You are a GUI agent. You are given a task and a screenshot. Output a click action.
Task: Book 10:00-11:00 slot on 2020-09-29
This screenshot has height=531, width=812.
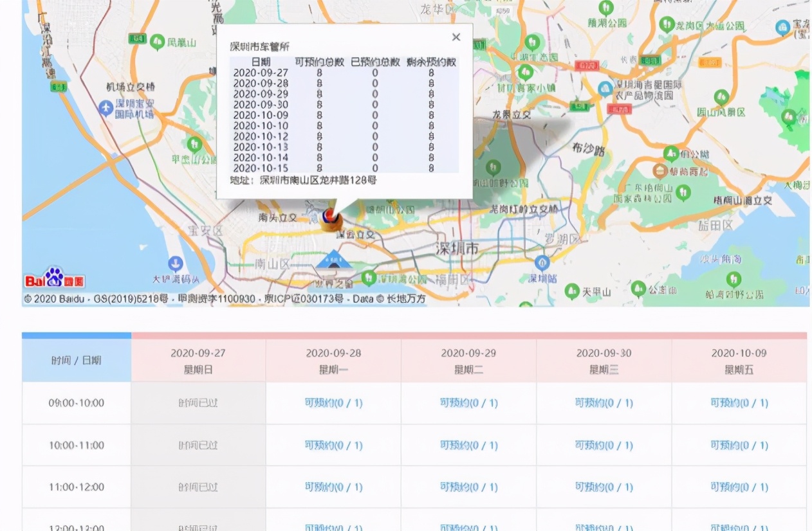click(468, 445)
